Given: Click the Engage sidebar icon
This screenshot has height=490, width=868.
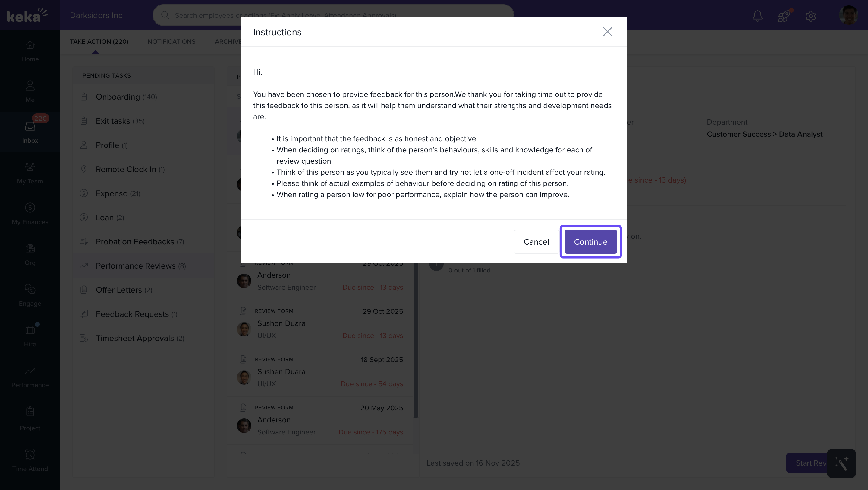Looking at the screenshot, I should coord(30,295).
